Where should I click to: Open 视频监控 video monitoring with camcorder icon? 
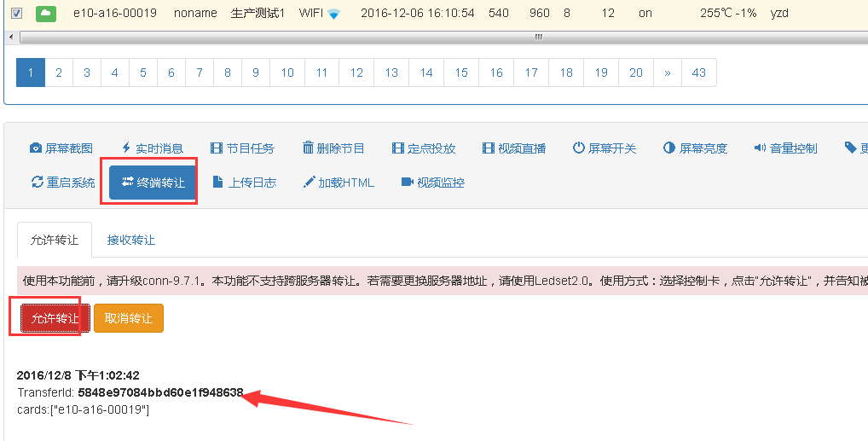pyautogui.click(x=433, y=183)
